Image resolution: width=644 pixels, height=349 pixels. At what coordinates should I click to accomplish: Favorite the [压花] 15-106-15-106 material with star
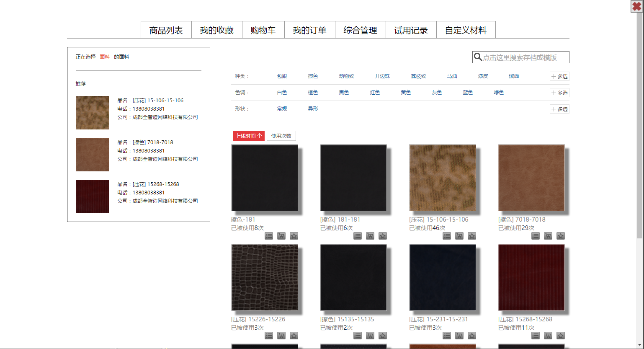tap(472, 236)
